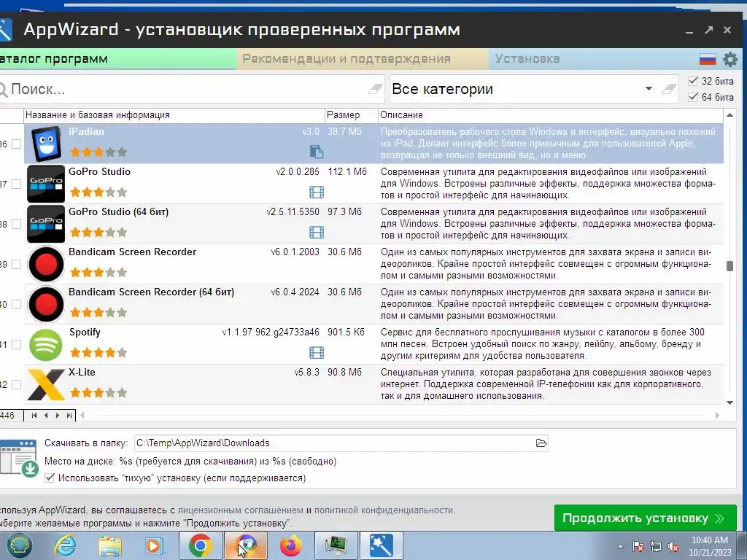747x560 pixels.
Task: Click the Bandicam Screen Recorder v6.0.1.2003 icon
Action: coord(46,264)
